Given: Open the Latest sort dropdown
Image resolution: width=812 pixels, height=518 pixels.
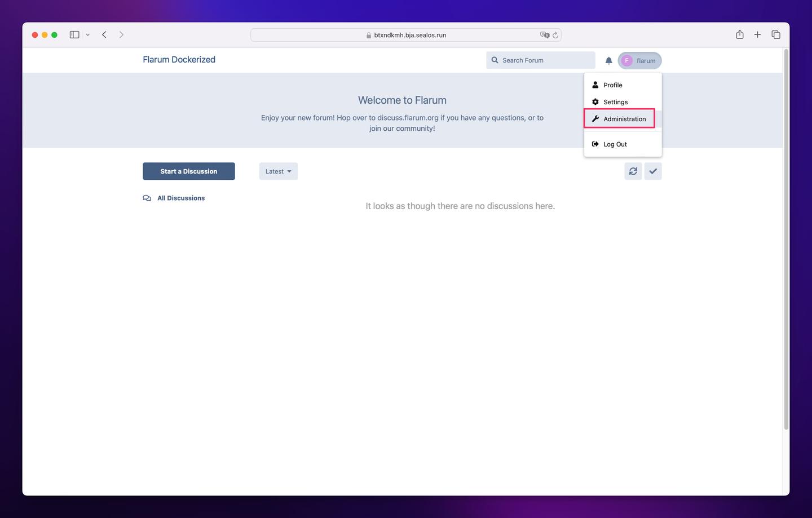Looking at the screenshot, I should [x=279, y=171].
